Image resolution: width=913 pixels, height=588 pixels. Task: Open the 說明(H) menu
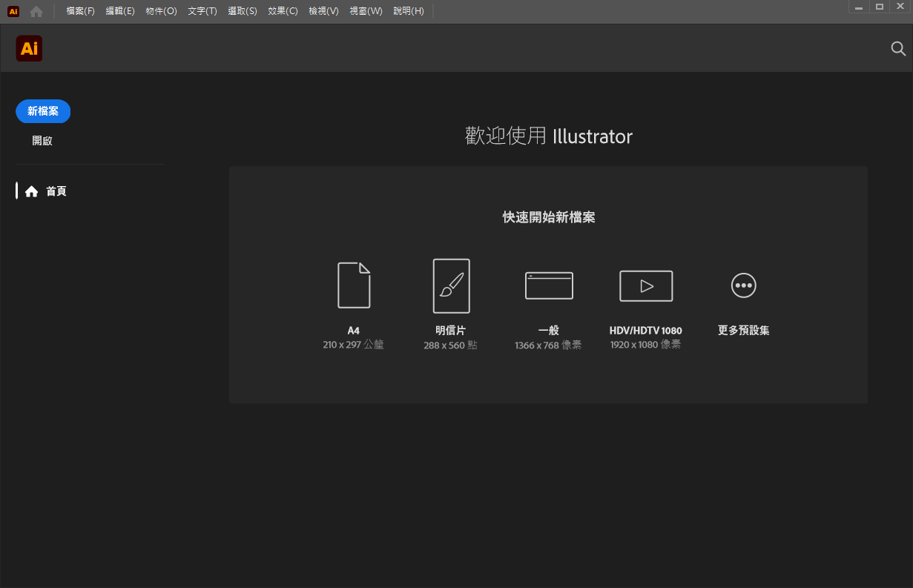click(x=409, y=11)
